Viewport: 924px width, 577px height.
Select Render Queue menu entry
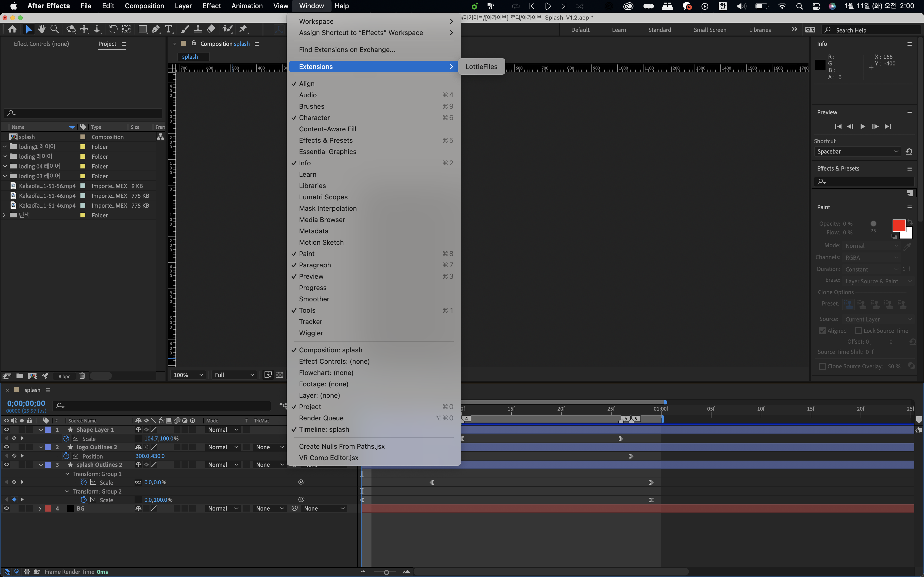coord(321,418)
